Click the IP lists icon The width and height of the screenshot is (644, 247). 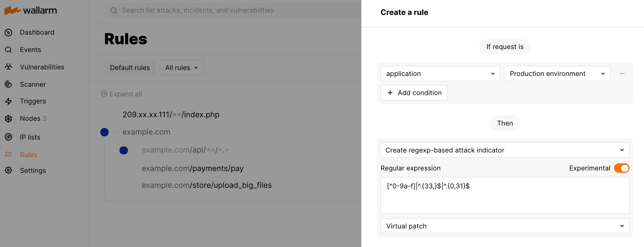pos(9,137)
